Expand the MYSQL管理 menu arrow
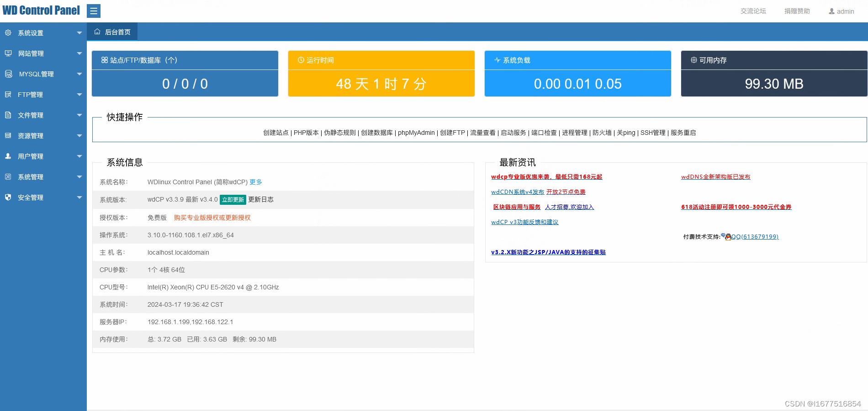 [79, 74]
